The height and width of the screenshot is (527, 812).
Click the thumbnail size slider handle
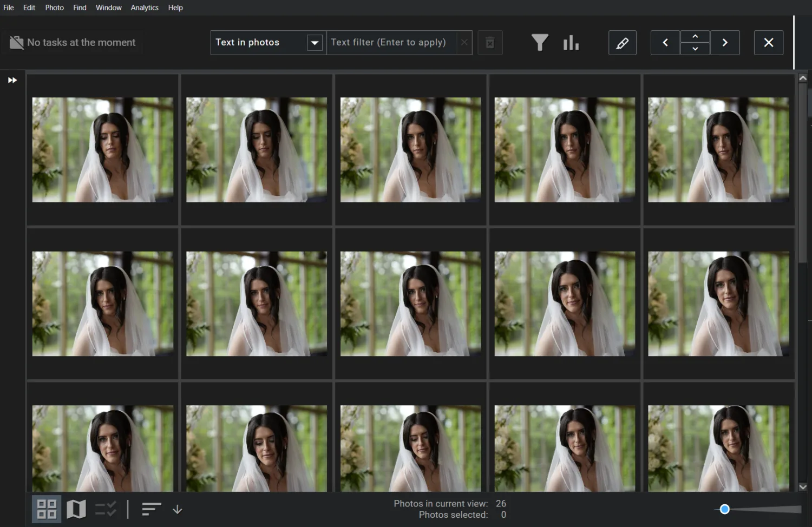pyautogui.click(x=725, y=509)
